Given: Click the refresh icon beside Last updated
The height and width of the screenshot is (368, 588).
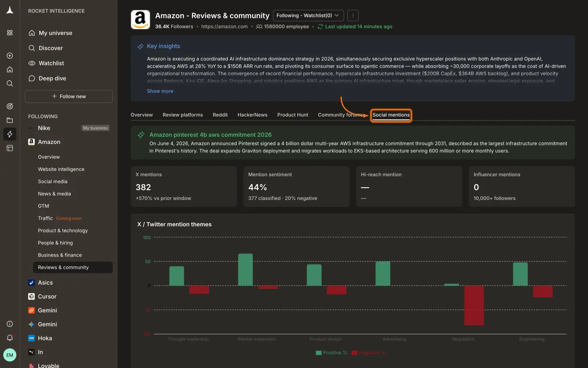Looking at the screenshot, I should click(320, 26).
